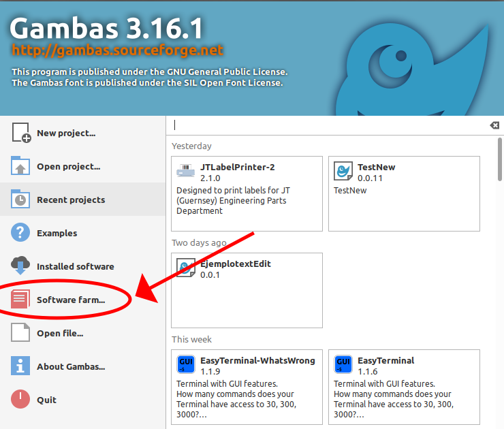
Task: Open the EasyTerminal-WhatsWrong project tile
Action: pyautogui.click(x=247, y=387)
